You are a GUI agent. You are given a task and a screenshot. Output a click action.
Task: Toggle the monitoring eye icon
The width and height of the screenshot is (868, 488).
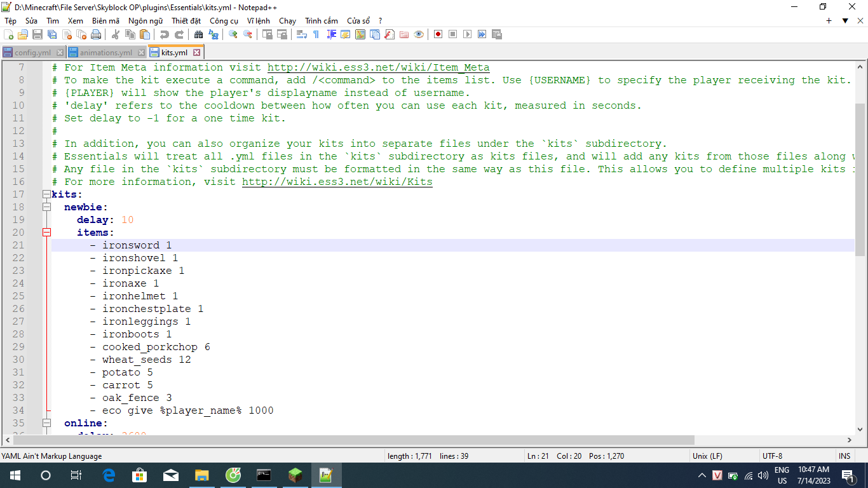pyautogui.click(x=419, y=34)
